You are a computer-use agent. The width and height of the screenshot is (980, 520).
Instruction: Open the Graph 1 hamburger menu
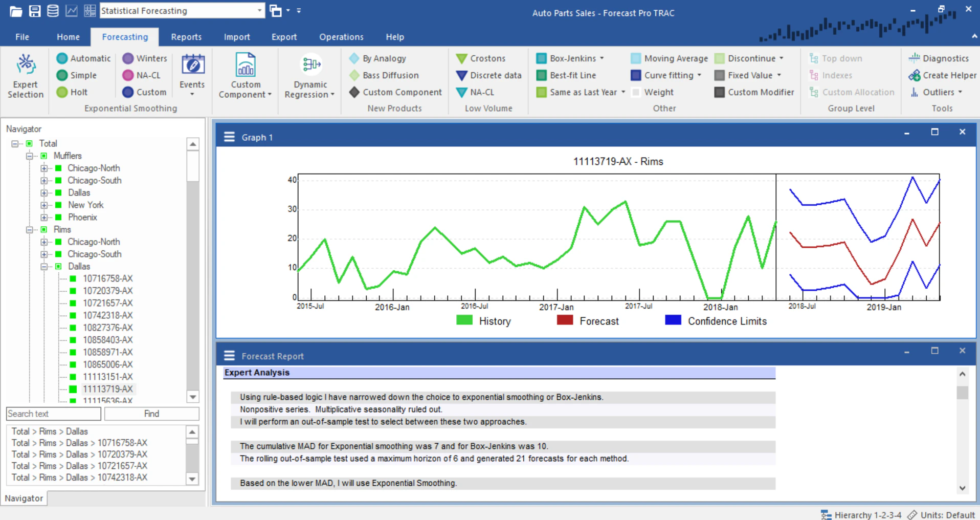229,137
